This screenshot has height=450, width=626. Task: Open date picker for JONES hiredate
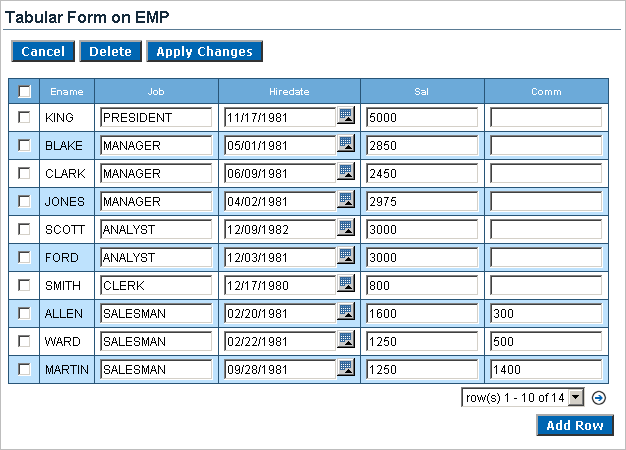point(346,200)
